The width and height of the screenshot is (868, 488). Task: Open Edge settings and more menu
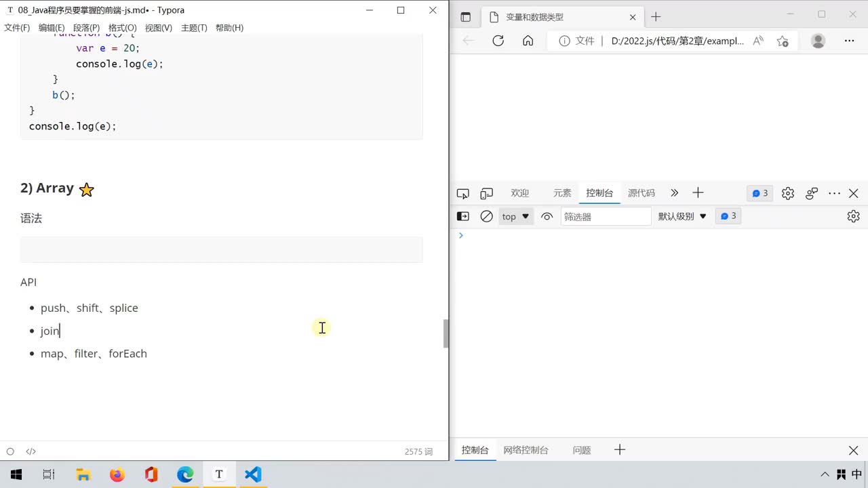point(850,41)
